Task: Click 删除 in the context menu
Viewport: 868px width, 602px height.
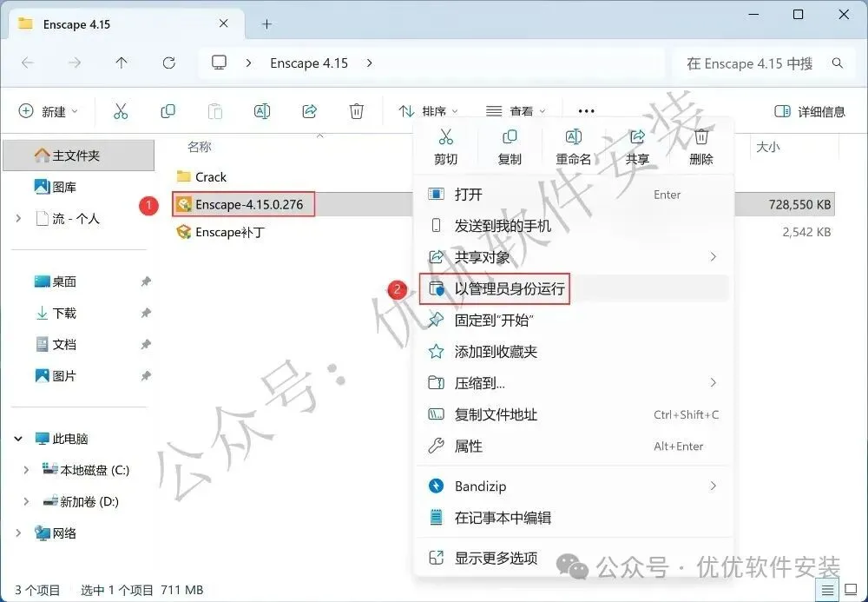Action: tap(700, 148)
